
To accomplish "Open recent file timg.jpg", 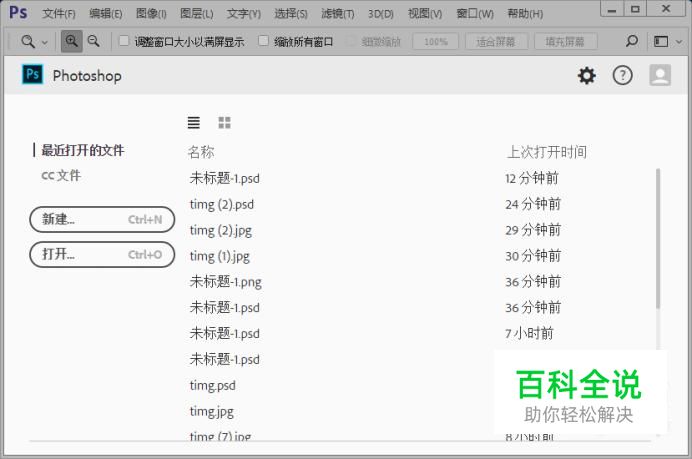I will coord(212,412).
